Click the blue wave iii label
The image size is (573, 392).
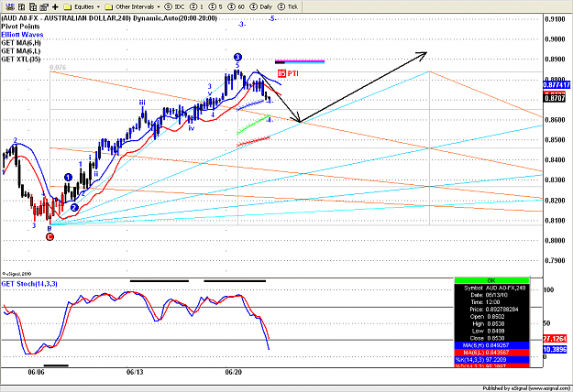click(x=142, y=103)
